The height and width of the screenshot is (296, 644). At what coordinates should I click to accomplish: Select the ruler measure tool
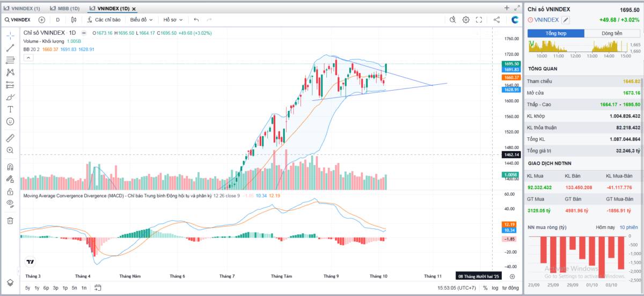[10, 138]
